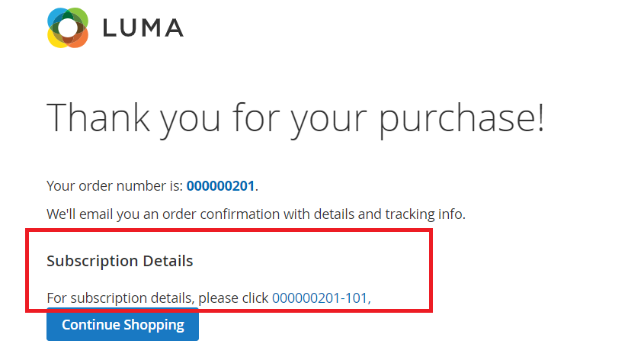The image size is (644, 357).
Task: Click empty area inside red highlight box
Action: pyautogui.click(x=343, y=263)
